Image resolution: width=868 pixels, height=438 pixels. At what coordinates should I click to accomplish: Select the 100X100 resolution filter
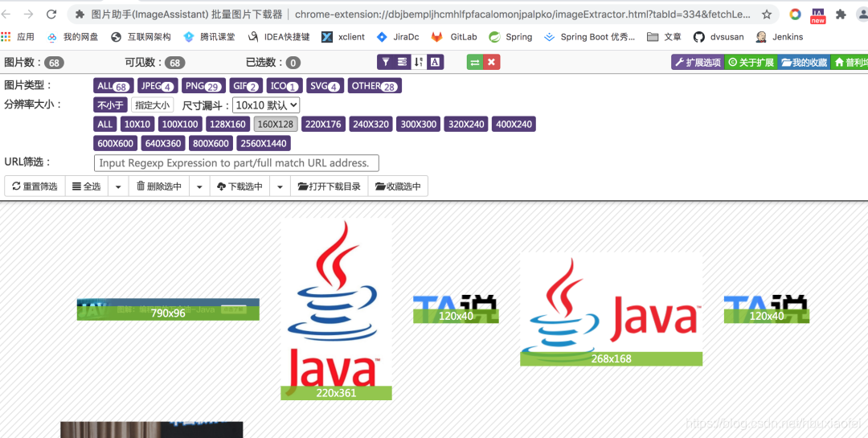[x=181, y=124]
